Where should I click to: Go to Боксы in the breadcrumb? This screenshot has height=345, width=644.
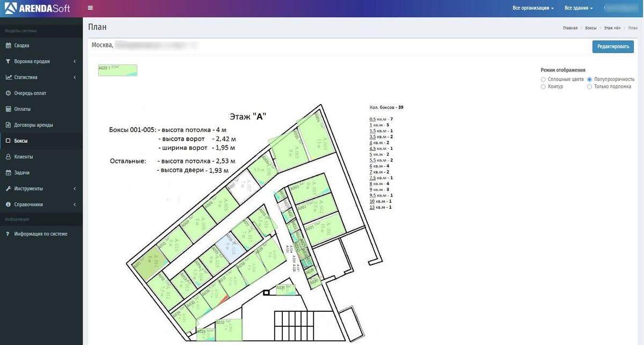tap(591, 27)
